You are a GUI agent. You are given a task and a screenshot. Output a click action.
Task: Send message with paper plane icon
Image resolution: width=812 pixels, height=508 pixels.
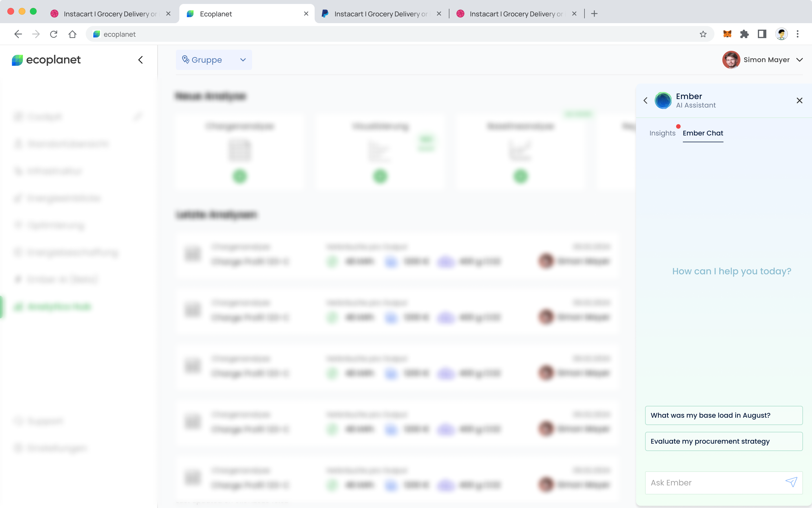tap(791, 482)
